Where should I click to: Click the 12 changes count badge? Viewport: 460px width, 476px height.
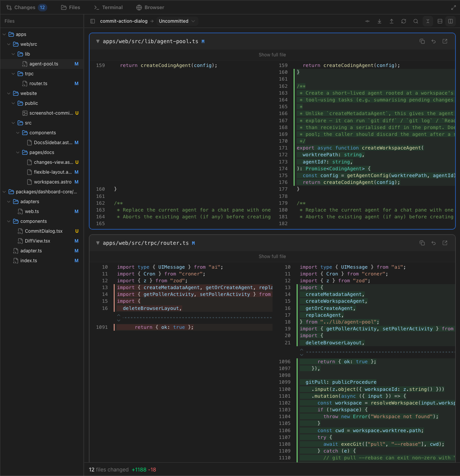point(42,8)
